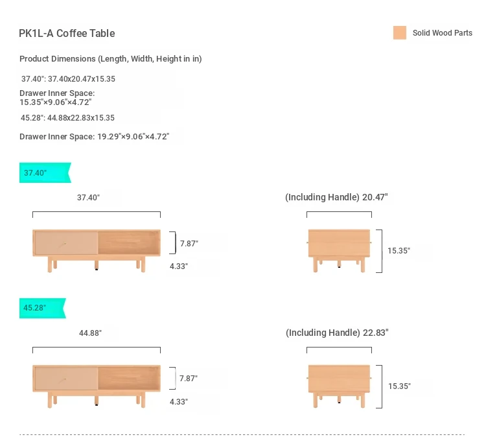Click the 15.35" height label on 37.40" table
The width and height of the screenshot is (486, 448).
point(399,251)
